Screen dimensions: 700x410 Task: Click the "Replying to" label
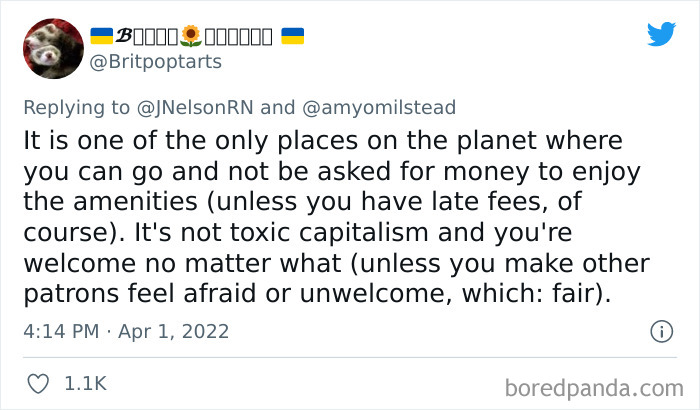[x=76, y=107]
